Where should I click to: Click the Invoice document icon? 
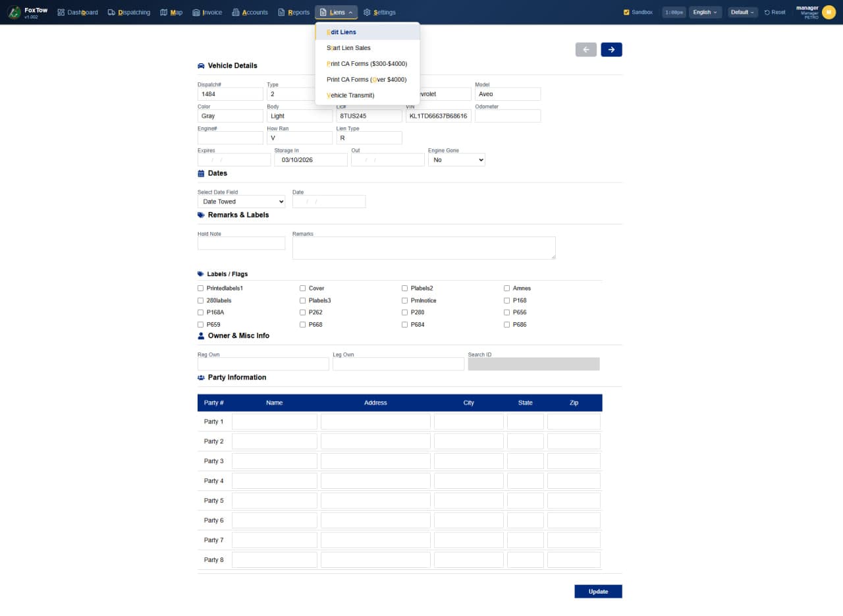(195, 12)
